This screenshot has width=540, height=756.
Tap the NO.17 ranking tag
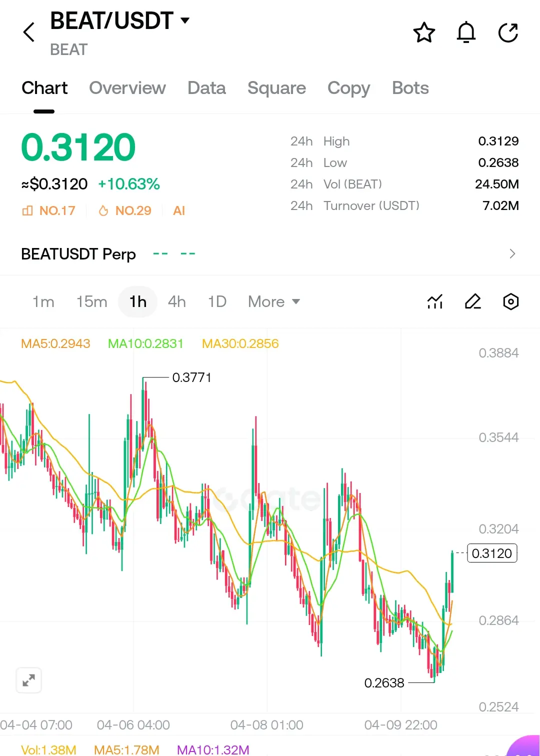click(48, 210)
